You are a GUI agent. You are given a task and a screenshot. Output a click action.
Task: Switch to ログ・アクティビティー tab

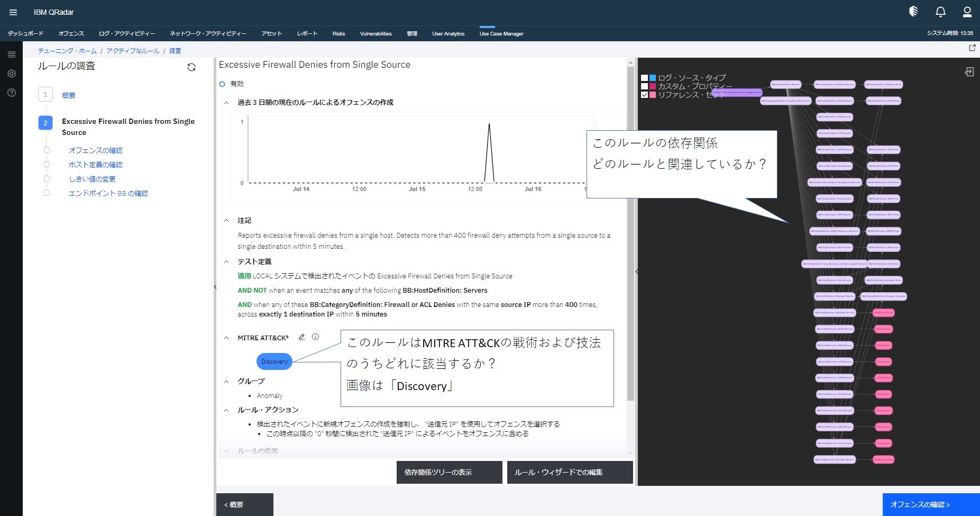click(127, 33)
